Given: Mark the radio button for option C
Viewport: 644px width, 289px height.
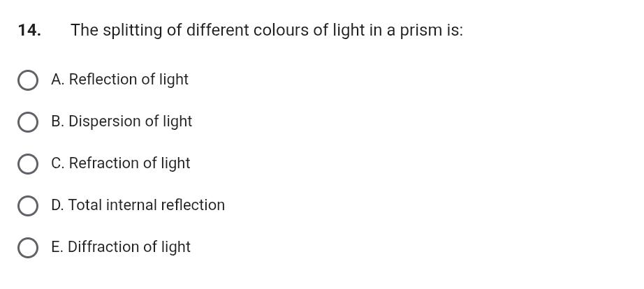Looking at the screenshot, I should [28, 164].
